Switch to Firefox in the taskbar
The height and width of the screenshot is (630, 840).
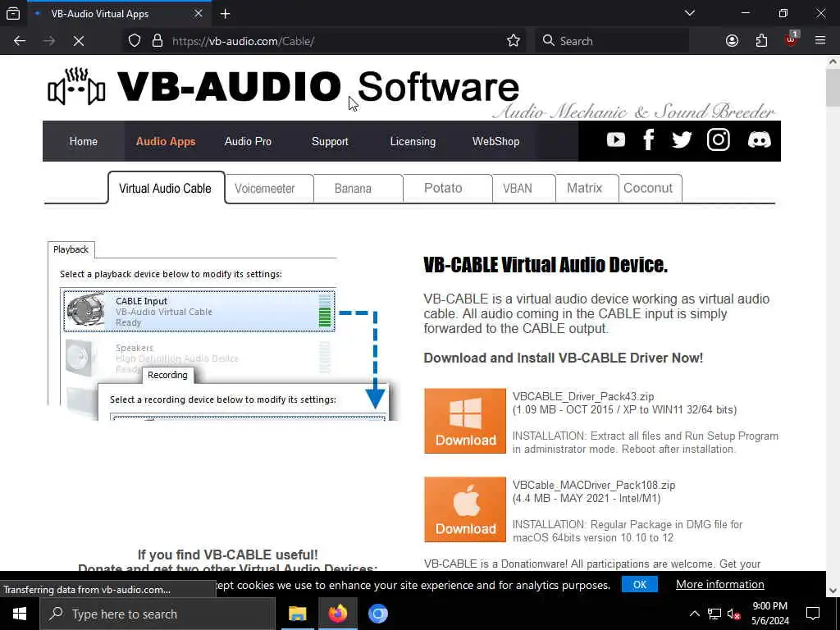[x=337, y=614]
